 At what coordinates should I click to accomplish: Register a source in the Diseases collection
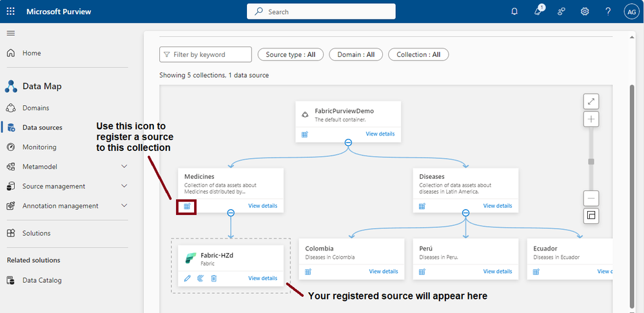click(x=422, y=206)
